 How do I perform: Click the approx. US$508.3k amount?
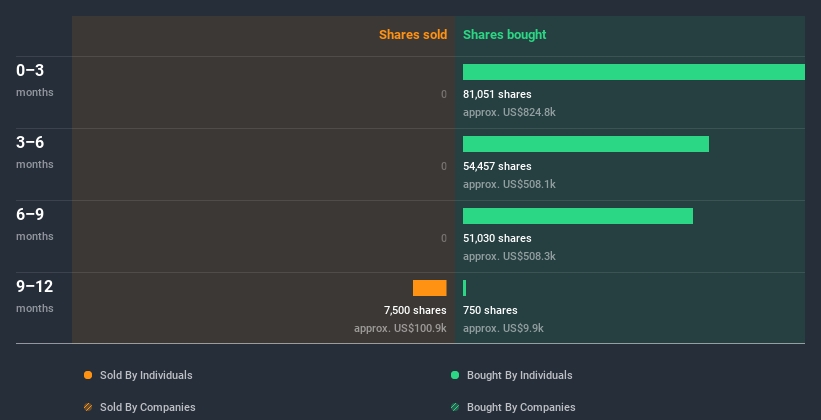(509, 256)
